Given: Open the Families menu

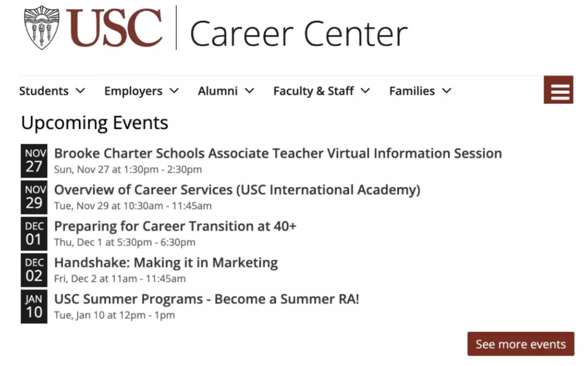Looking at the screenshot, I should [x=420, y=91].
